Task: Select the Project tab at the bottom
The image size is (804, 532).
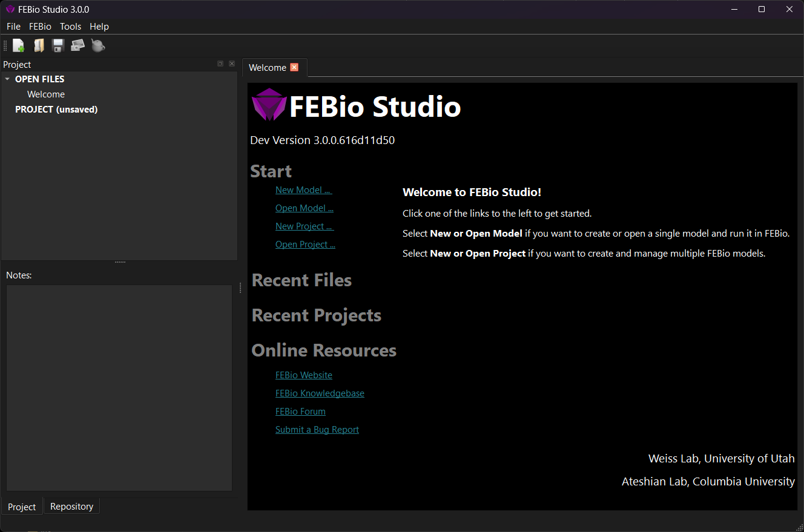Action: click(22, 507)
